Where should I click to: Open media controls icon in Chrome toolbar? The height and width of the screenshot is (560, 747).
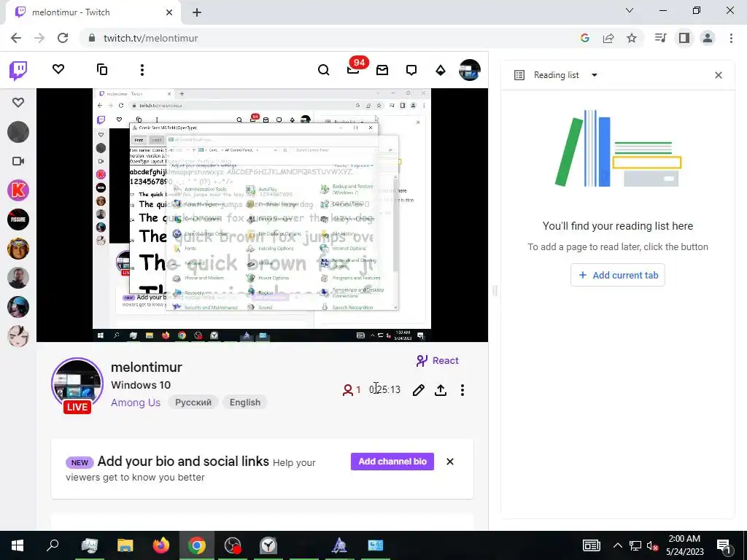pyautogui.click(x=660, y=38)
